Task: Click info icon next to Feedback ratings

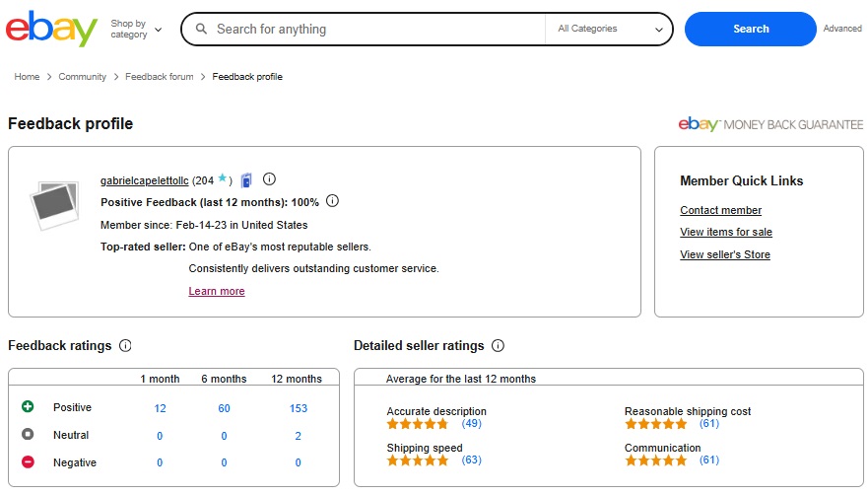Action: pos(125,346)
